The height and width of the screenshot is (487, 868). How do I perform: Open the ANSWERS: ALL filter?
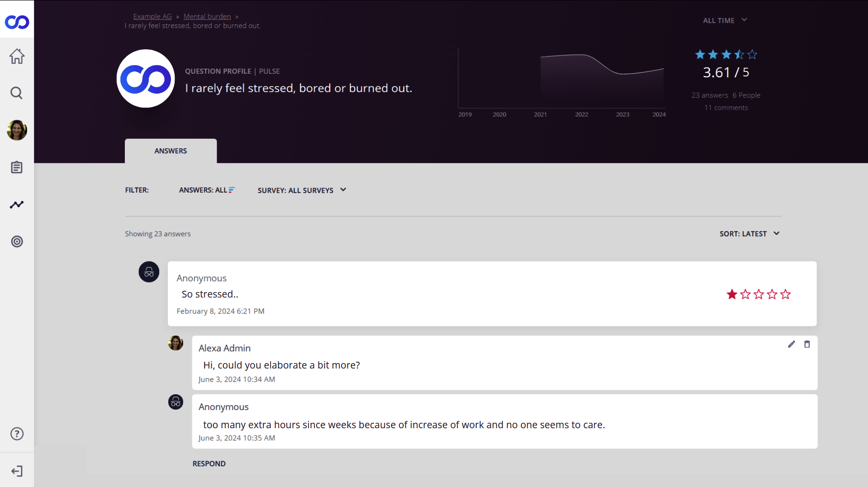coord(206,190)
